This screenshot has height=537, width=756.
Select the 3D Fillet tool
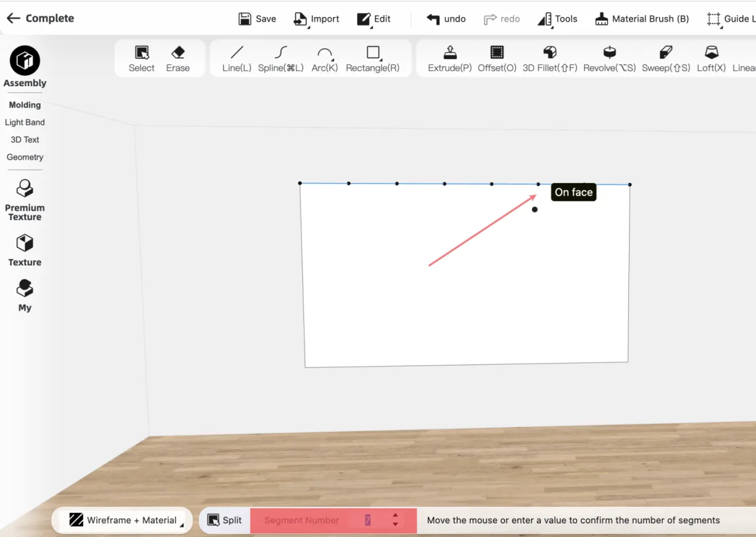[549, 53]
